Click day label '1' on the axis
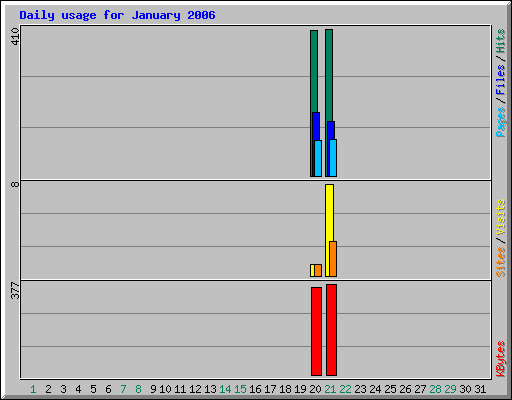This screenshot has height=400, width=512. 33,389
